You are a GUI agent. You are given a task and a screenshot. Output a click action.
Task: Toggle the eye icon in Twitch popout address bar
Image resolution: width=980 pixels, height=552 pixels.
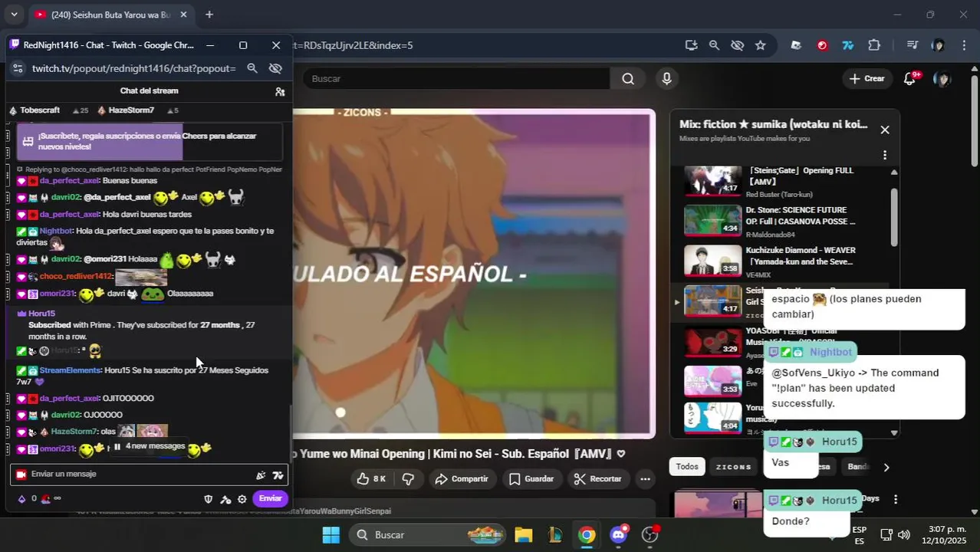(275, 68)
